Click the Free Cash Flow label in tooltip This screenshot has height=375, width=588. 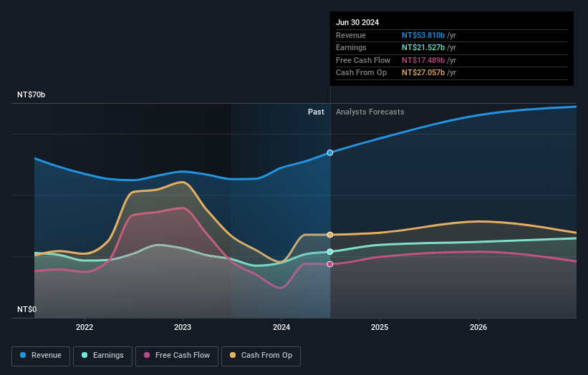click(363, 60)
